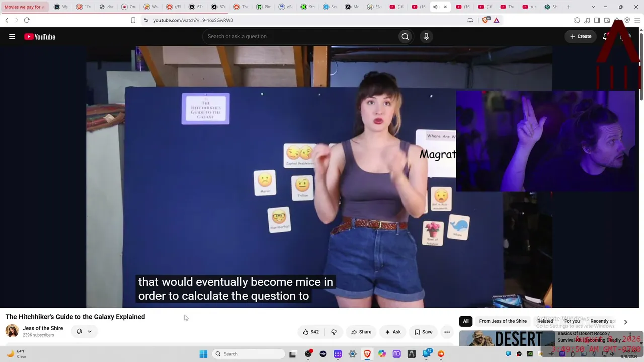This screenshot has height=362, width=644.
Task: Open the Brave Rewards triangle icon
Action: 496,20
